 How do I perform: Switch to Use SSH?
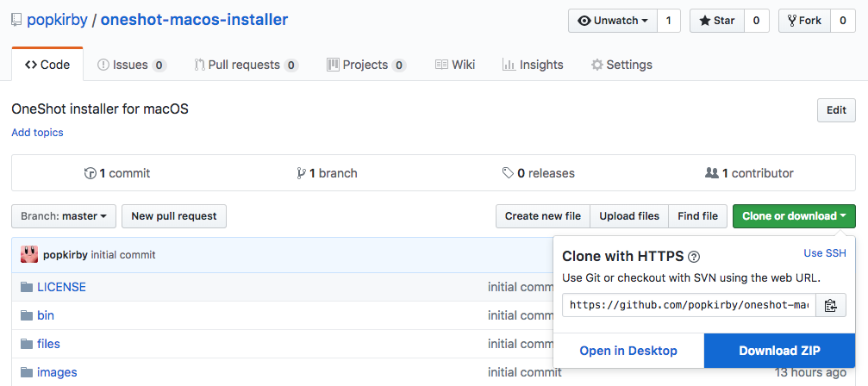[825, 253]
